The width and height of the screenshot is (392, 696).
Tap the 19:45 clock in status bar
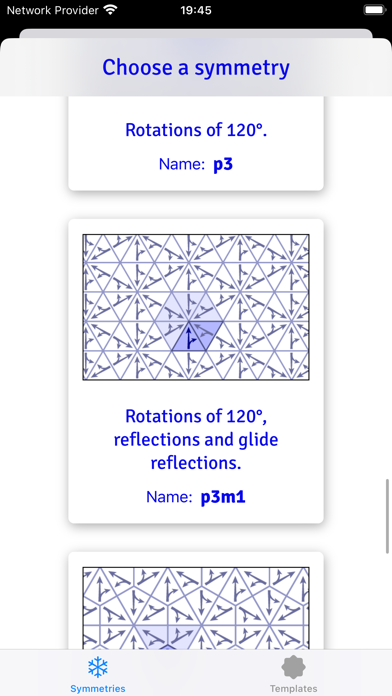tap(196, 10)
